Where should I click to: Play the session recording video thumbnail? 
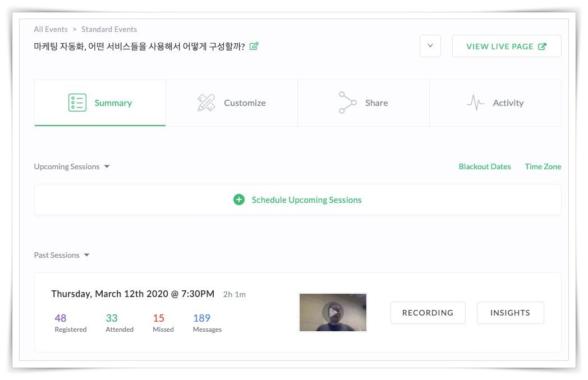[333, 312]
